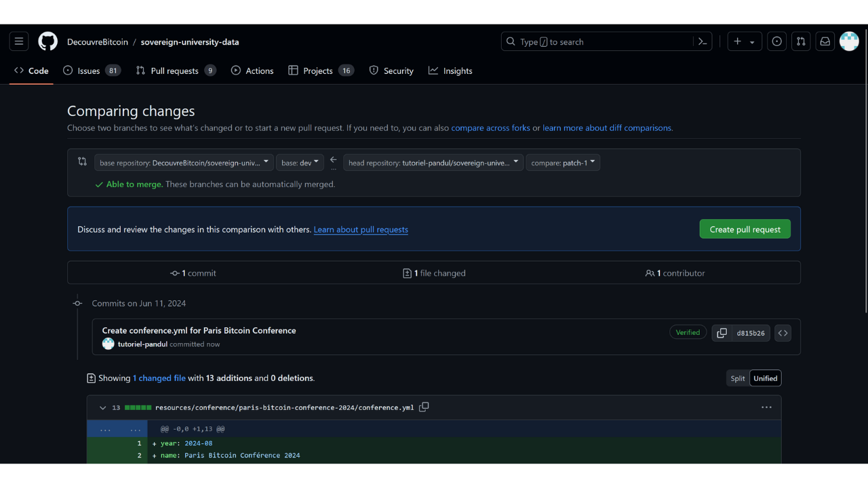Switch diff view to Split

point(738,378)
